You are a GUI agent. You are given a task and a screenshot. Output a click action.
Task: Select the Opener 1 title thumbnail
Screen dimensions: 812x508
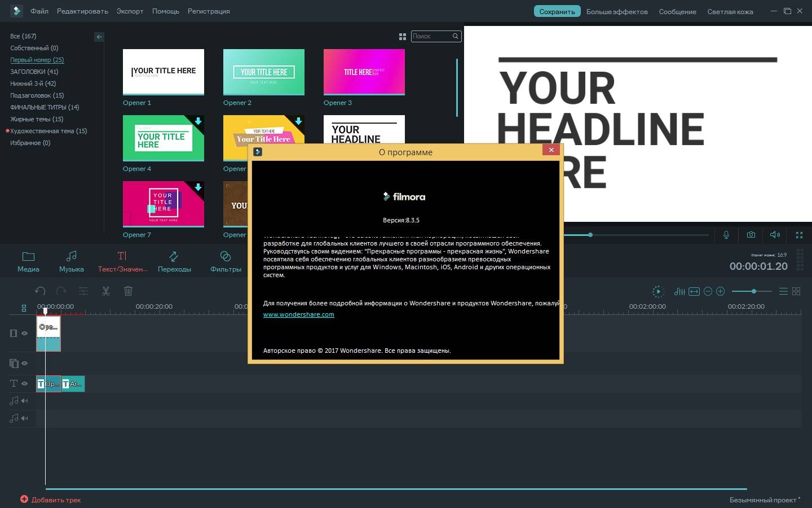164,72
